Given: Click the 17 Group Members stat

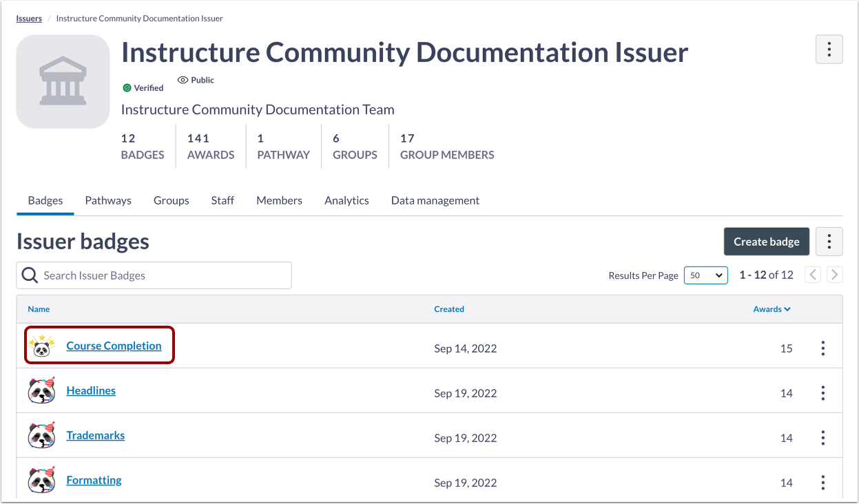Looking at the screenshot, I should point(447,147).
